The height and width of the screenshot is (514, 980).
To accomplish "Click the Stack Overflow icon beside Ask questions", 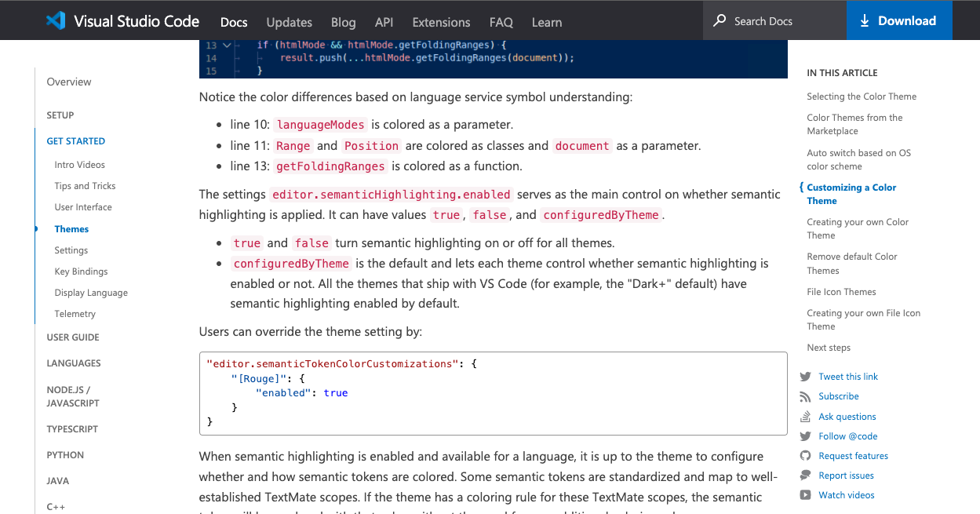I will [x=805, y=417].
